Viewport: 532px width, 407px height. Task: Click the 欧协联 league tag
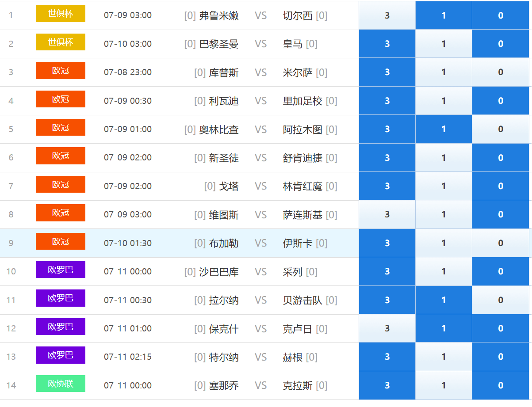61,384
